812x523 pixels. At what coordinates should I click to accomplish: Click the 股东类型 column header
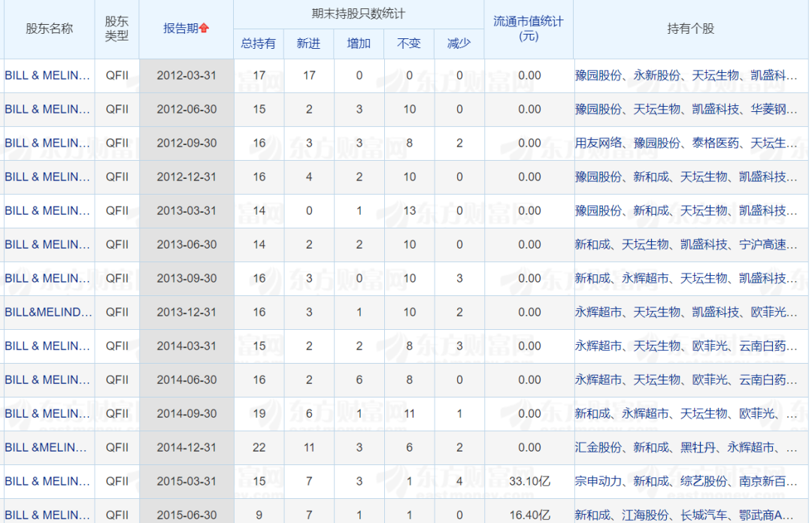(x=117, y=29)
